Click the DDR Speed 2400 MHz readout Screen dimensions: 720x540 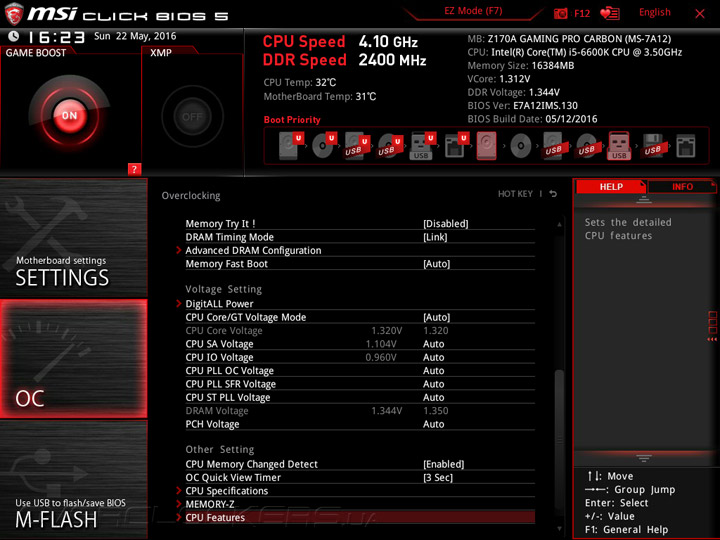click(x=344, y=60)
